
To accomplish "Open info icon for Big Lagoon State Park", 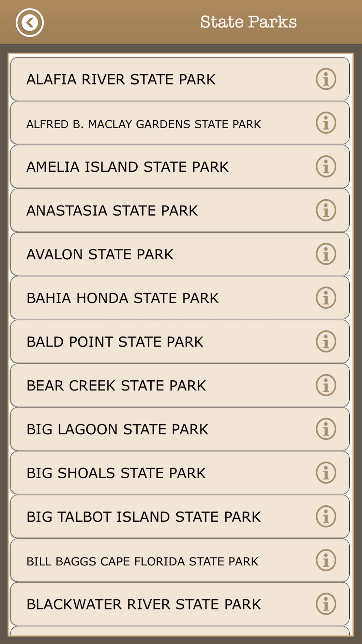I will click(326, 429).
